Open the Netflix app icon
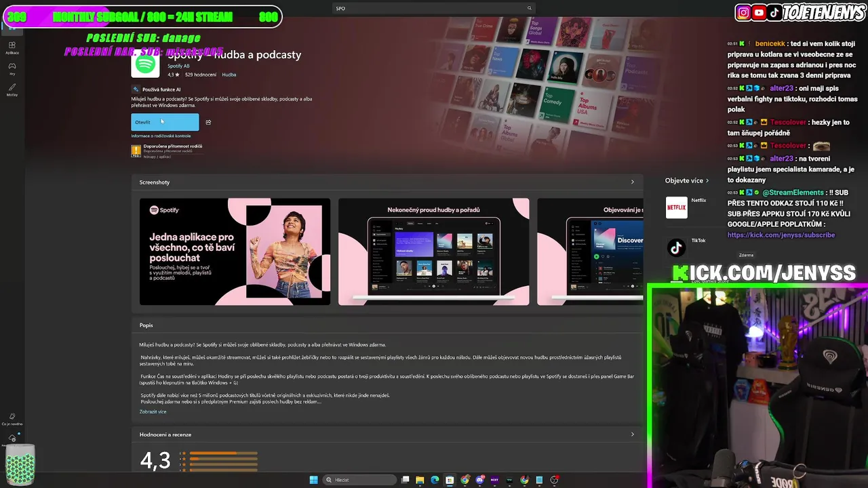The width and height of the screenshot is (868, 488). point(676,207)
